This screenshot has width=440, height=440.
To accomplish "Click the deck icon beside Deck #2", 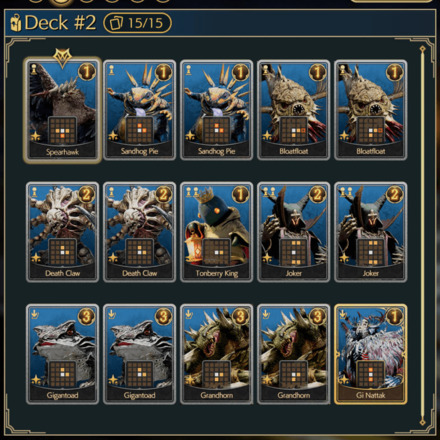I will coord(16,23).
